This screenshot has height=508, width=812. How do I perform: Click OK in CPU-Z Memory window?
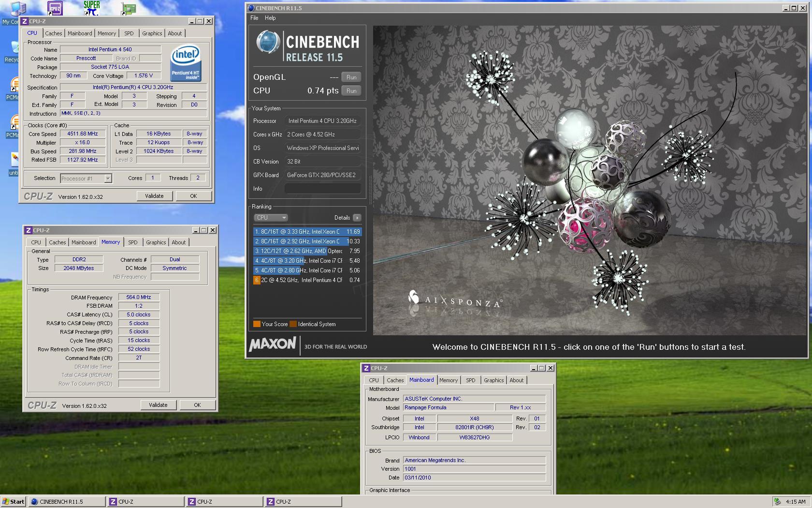(x=197, y=405)
